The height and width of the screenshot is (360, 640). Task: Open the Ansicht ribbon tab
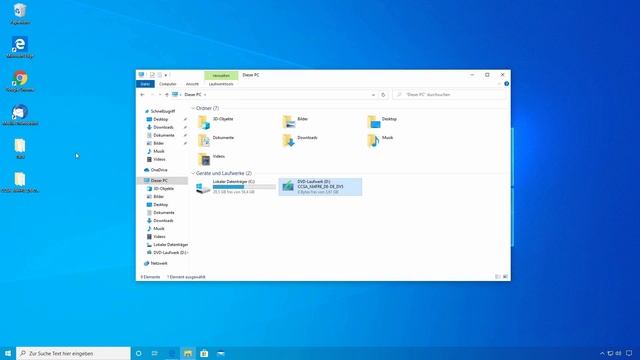192,84
